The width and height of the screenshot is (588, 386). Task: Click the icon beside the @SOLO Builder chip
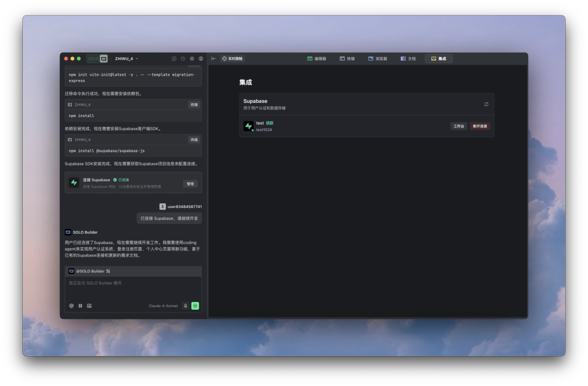(108, 271)
